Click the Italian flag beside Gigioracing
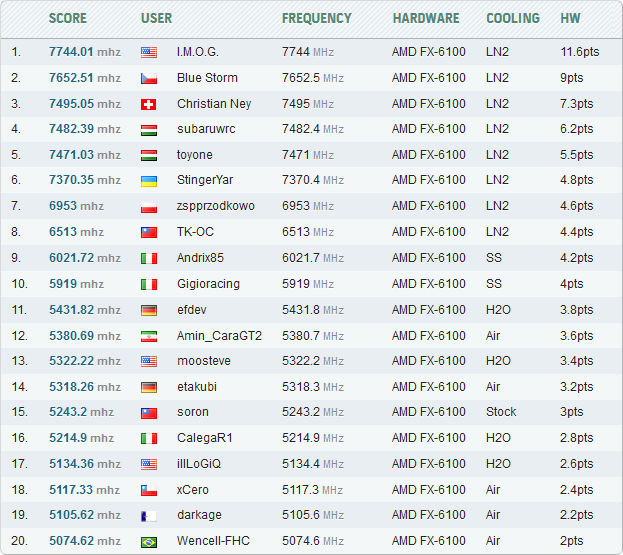 [149, 284]
